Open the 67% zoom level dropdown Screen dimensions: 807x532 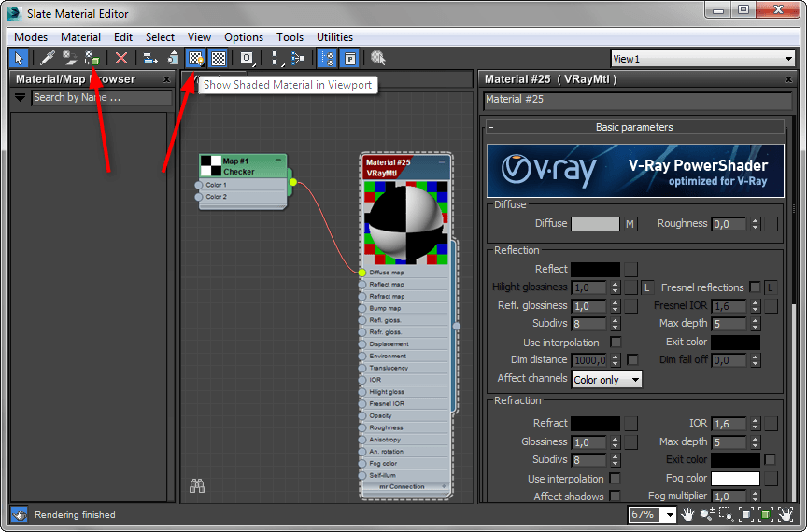669,514
